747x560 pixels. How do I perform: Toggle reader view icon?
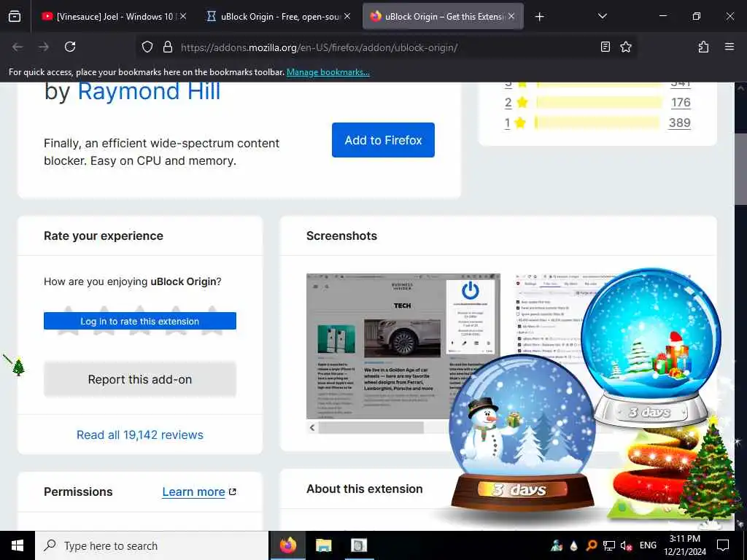click(x=605, y=47)
